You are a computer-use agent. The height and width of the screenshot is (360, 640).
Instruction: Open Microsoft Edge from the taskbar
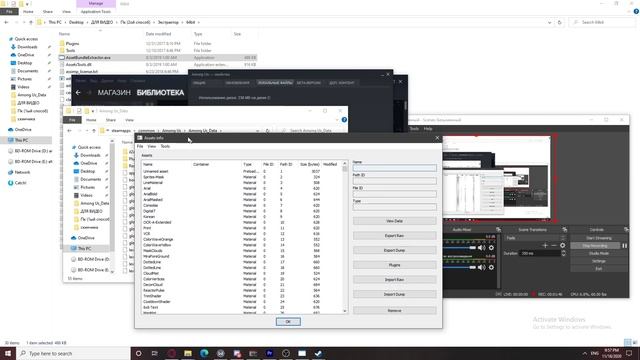tap(204, 353)
